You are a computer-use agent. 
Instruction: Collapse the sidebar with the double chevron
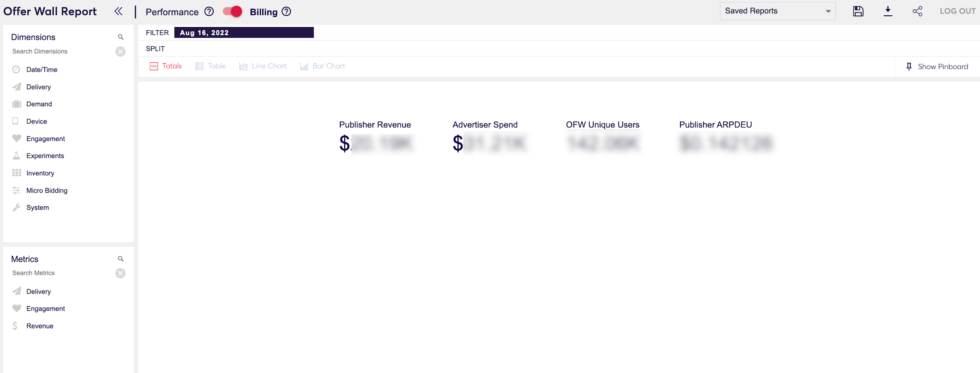click(x=118, y=11)
